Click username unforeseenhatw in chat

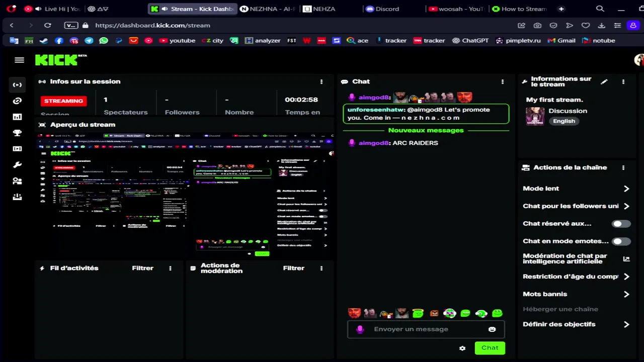(x=376, y=110)
